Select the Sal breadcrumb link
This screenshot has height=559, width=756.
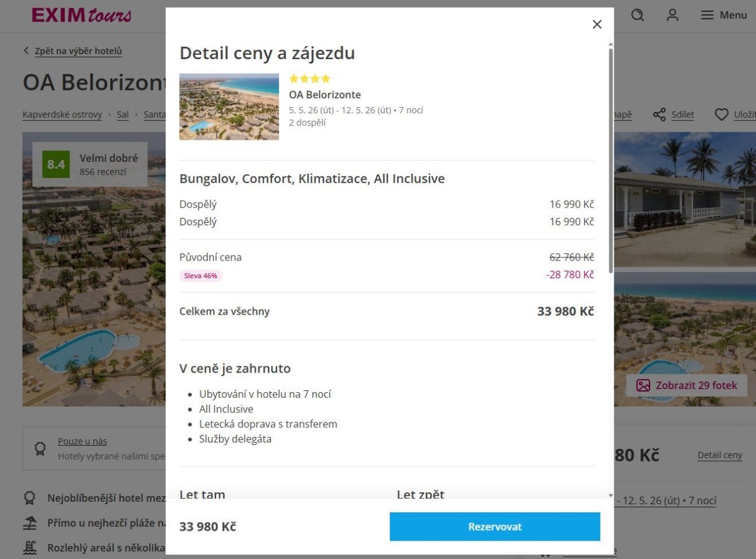click(x=123, y=115)
